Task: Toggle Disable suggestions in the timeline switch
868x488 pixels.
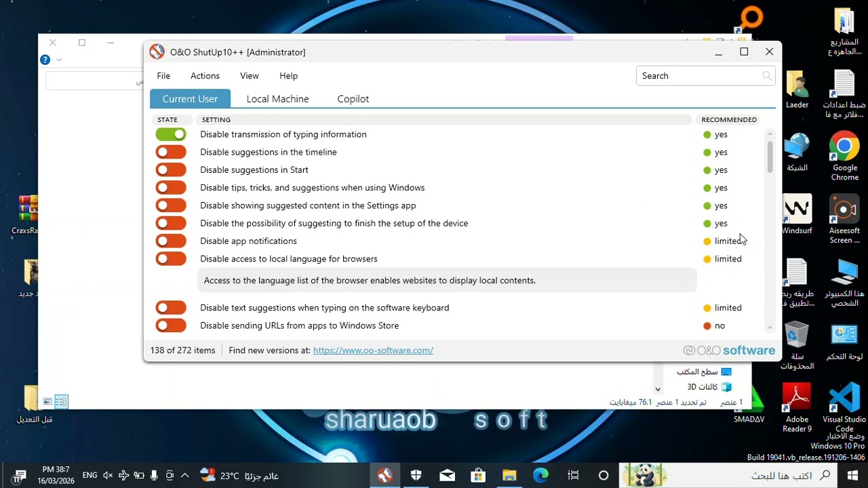Action: 171,152
